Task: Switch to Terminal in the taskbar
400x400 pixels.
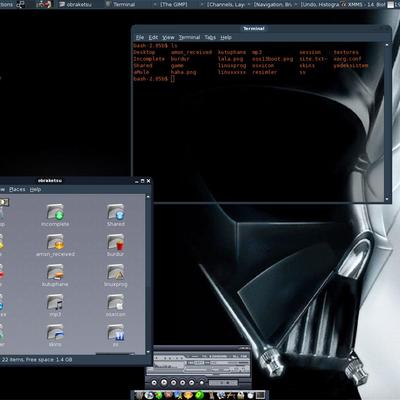Action: (x=120, y=4)
